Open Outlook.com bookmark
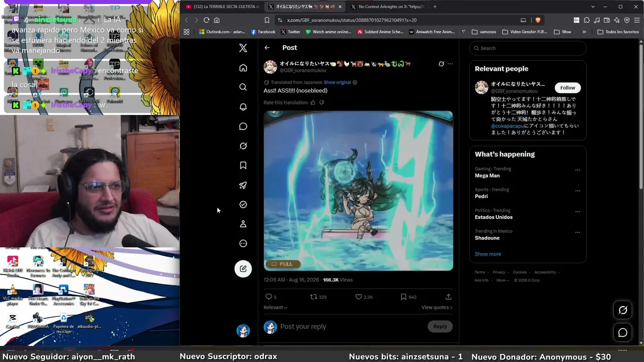Screen dimensions: 644x362 pyautogui.click(x=222, y=32)
